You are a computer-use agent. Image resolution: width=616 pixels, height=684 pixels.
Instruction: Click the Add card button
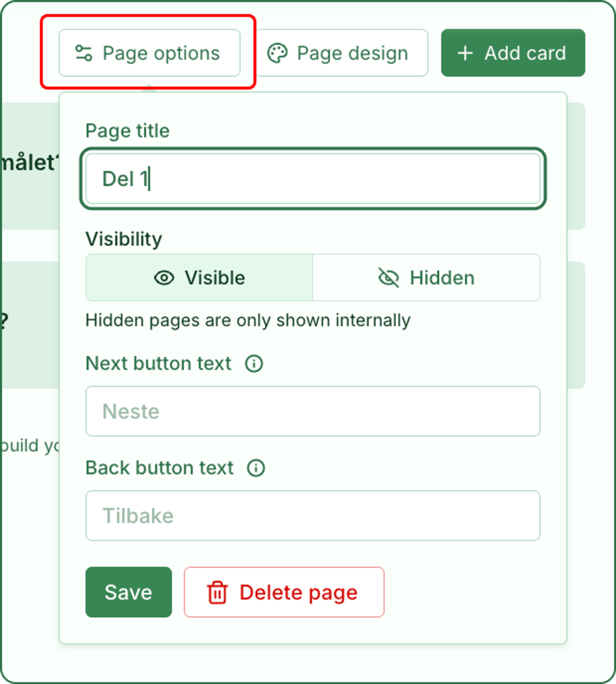(x=513, y=53)
